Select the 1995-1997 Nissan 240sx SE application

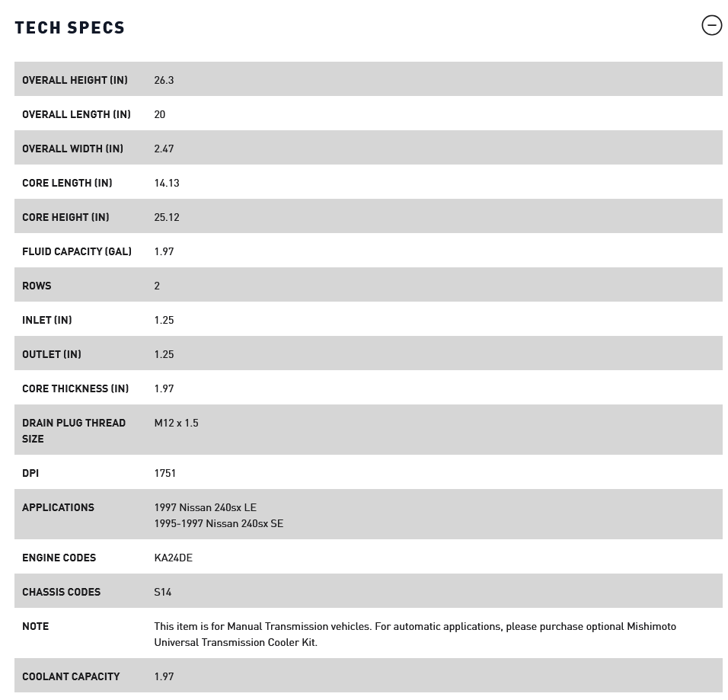[x=219, y=523]
